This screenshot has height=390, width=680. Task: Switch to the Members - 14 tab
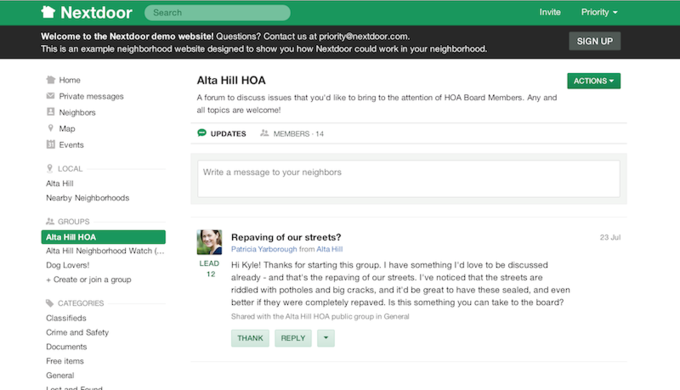click(x=292, y=134)
